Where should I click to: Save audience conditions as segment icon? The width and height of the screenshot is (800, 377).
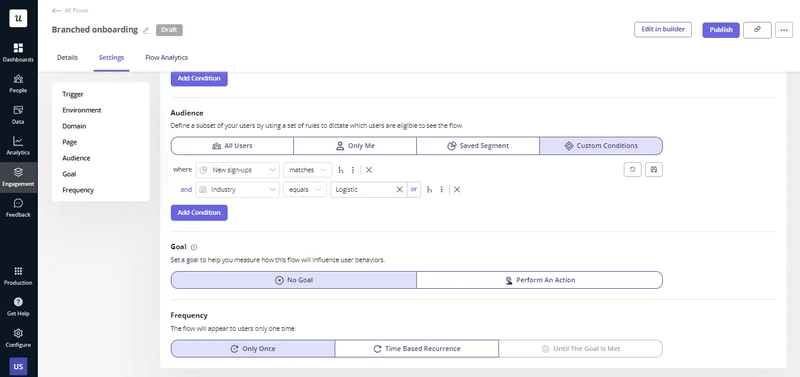tap(654, 170)
